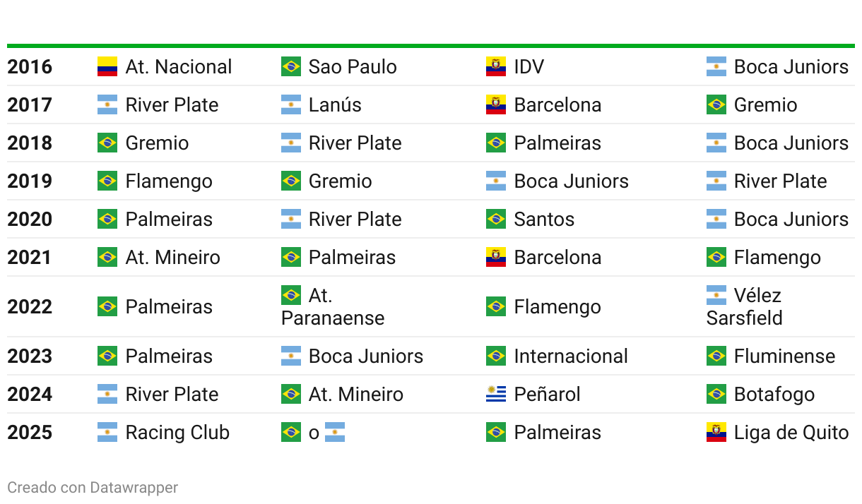Screen dimensions: 862x504
Task: Click the Ecuador flag next to IDV
Action: pos(496,66)
